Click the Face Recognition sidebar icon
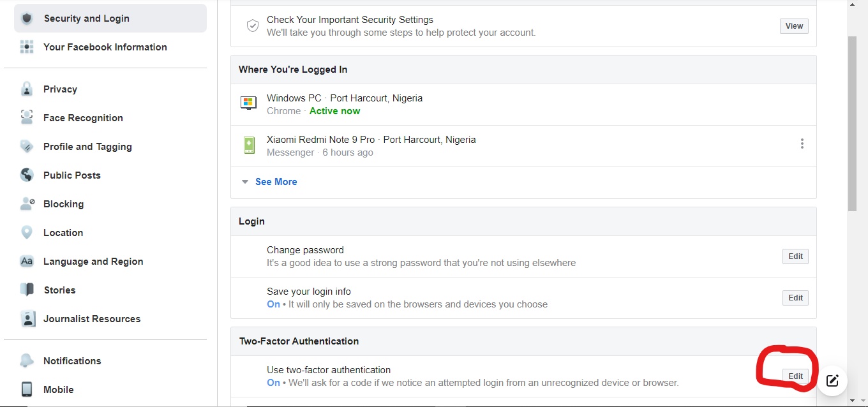868x407 pixels. tap(27, 118)
